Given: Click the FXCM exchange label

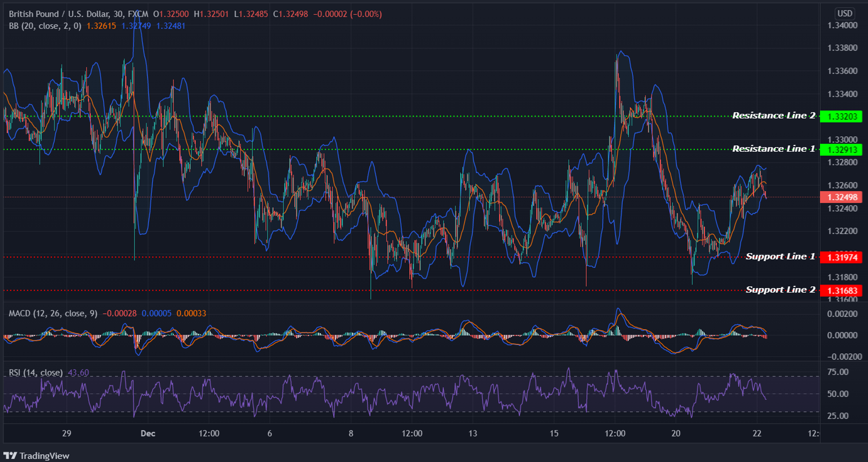Looking at the screenshot, I should click(137, 14).
